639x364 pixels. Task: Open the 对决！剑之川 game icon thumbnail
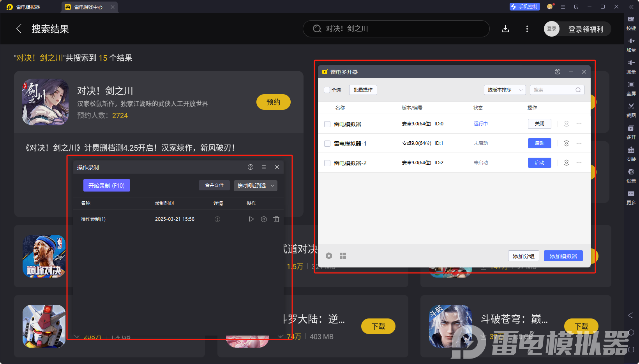coord(46,102)
